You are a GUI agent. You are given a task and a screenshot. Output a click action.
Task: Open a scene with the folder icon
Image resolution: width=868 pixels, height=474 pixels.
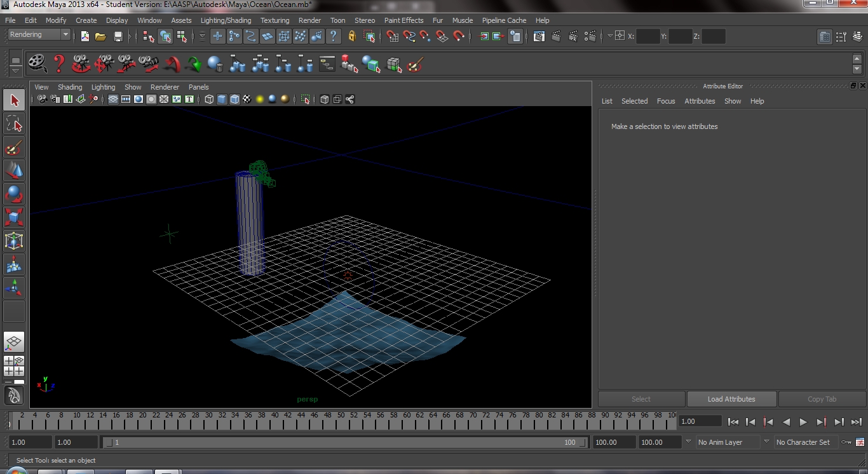tap(100, 36)
